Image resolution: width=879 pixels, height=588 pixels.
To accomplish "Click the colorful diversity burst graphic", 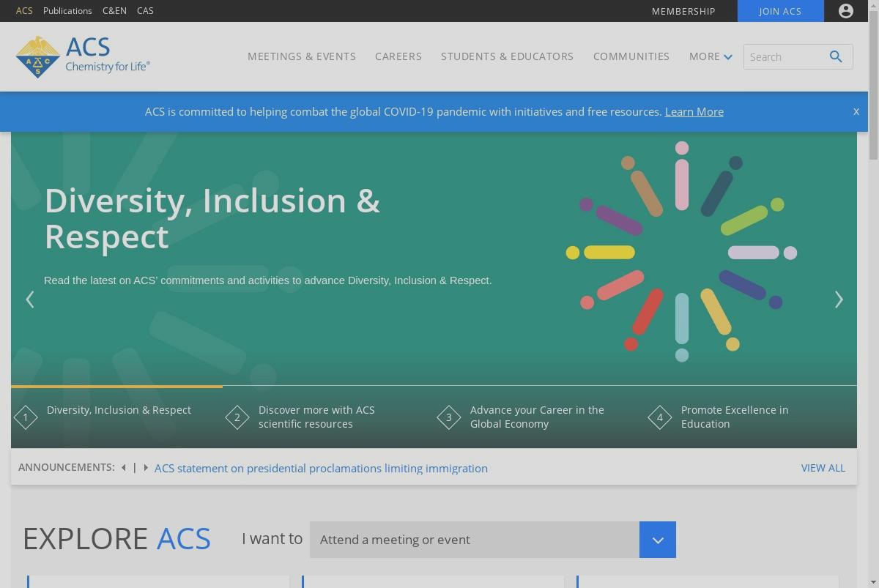I will click(x=681, y=252).
